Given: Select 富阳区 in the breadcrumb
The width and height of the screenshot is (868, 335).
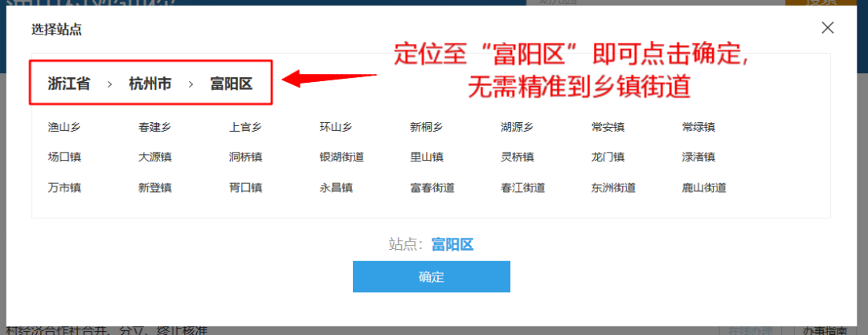Looking at the screenshot, I should 231,84.
